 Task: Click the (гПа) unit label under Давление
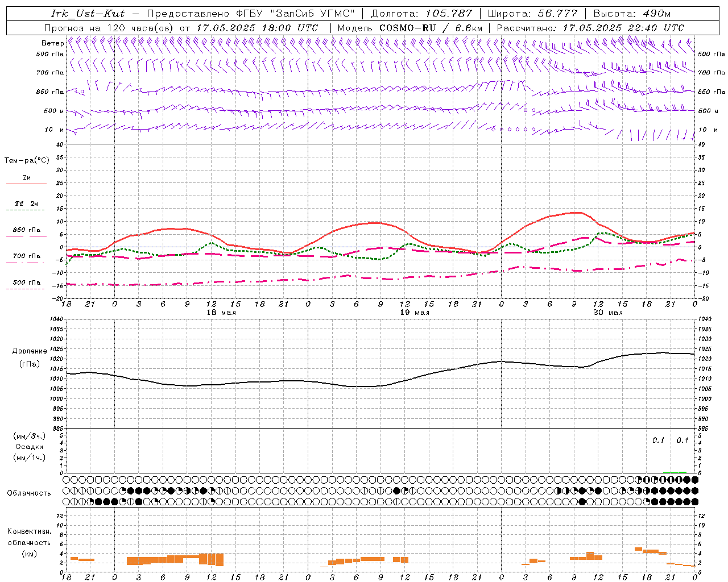click(x=30, y=364)
